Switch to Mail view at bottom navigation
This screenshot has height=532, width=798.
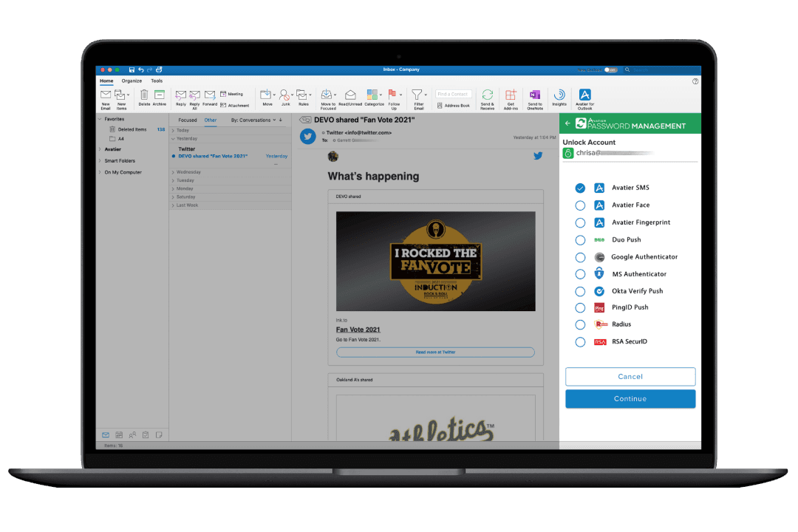click(x=106, y=434)
